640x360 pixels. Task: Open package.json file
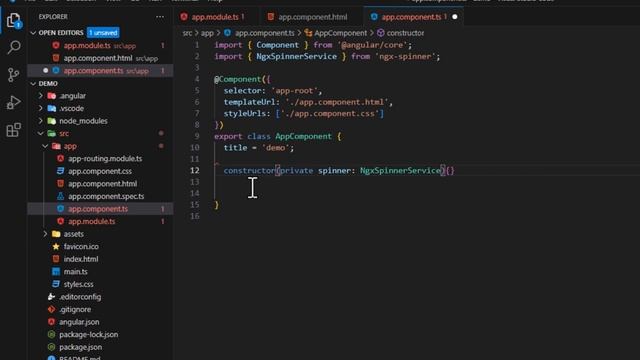tap(80, 347)
